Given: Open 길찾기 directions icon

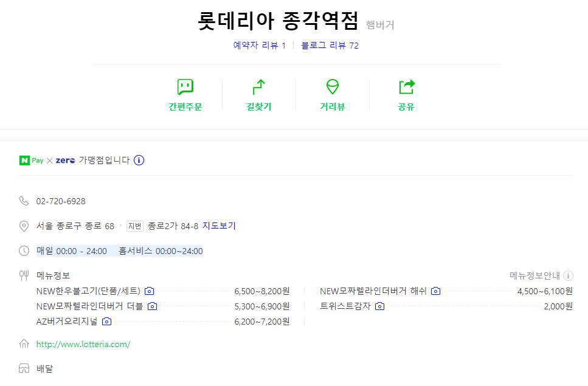Looking at the screenshot, I should [x=259, y=87].
